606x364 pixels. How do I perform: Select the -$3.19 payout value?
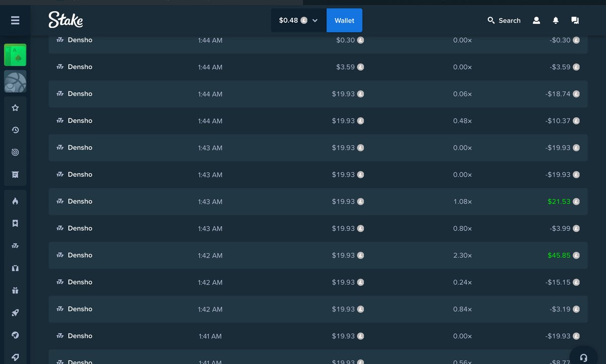(x=560, y=309)
